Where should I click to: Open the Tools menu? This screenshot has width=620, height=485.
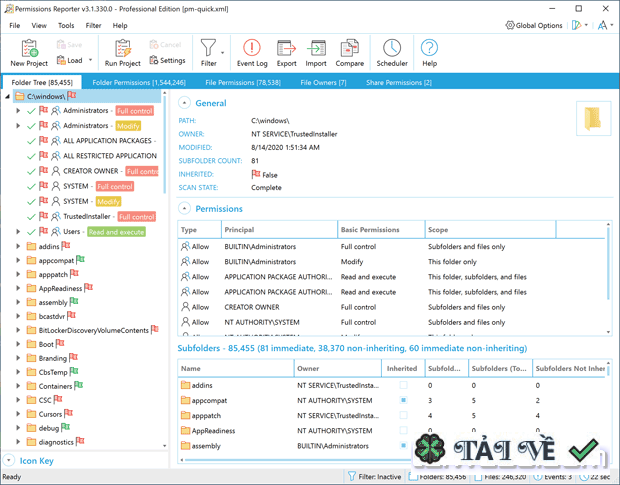click(x=66, y=25)
